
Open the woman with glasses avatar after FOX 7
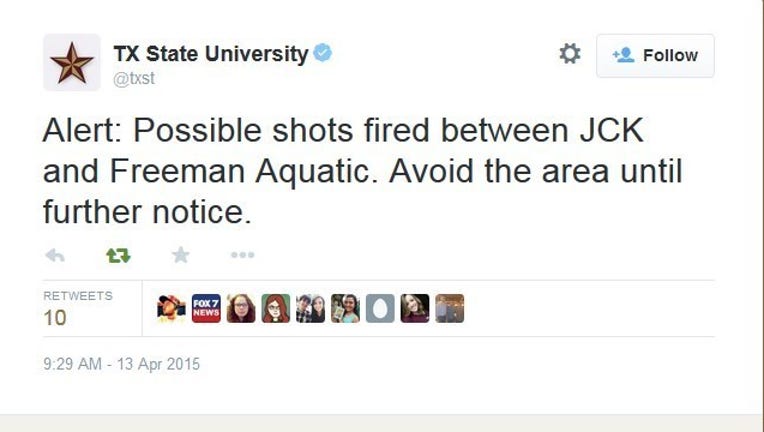click(x=241, y=308)
